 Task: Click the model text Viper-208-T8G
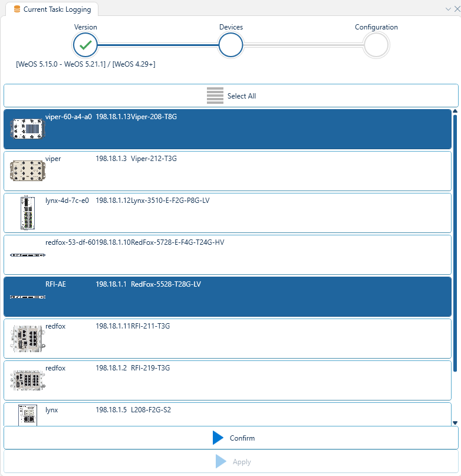[153, 117]
